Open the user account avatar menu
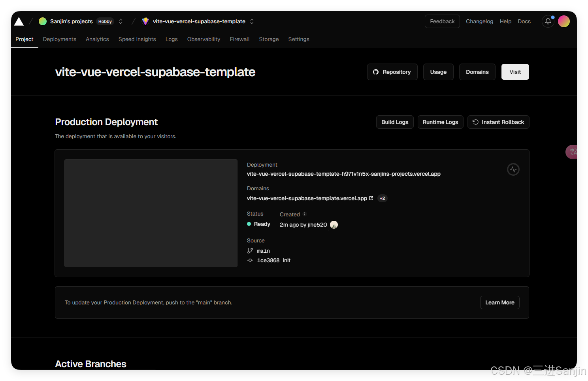 (x=564, y=21)
